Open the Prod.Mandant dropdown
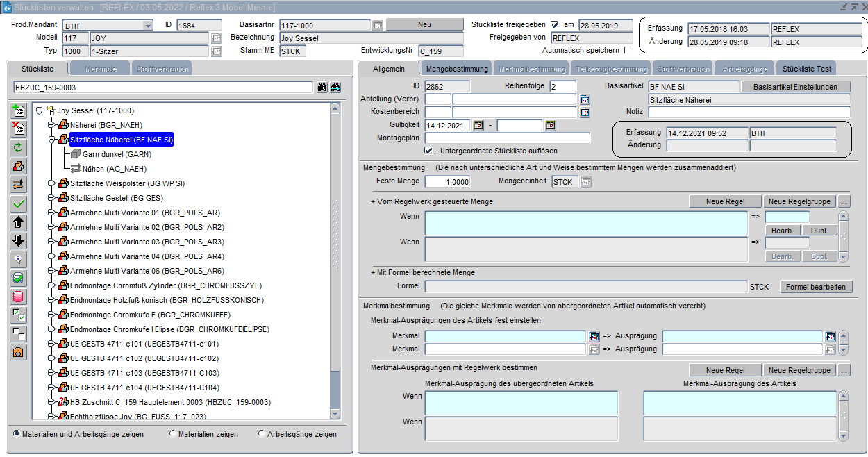 click(x=148, y=26)
